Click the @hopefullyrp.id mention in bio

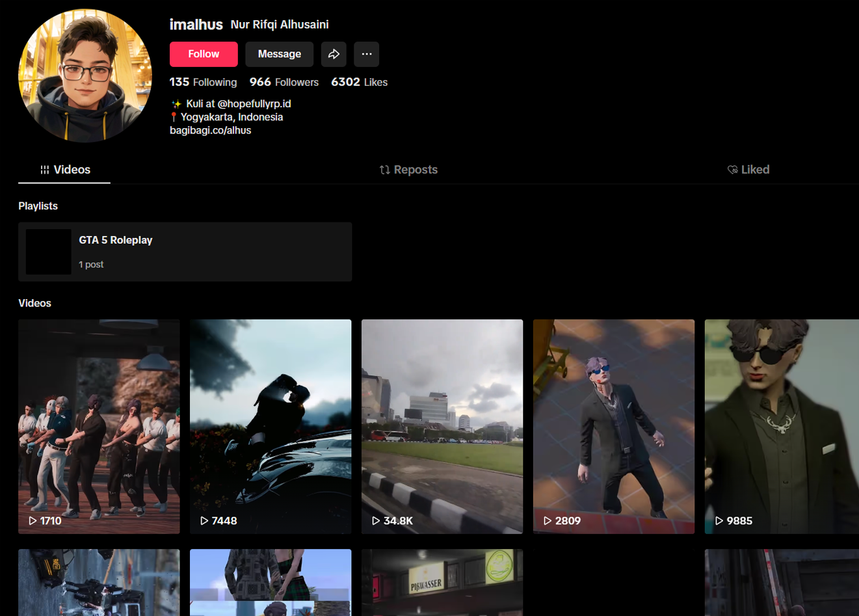254,103
